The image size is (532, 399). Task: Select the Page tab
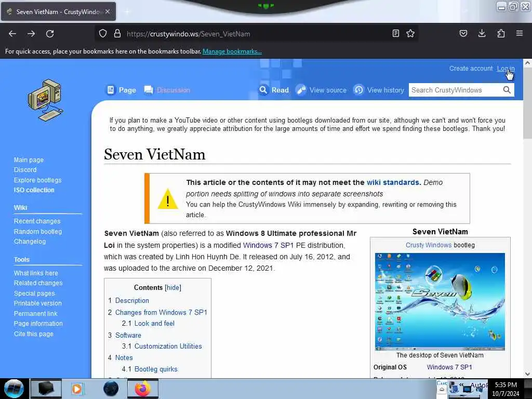click(x=121, y=90)
